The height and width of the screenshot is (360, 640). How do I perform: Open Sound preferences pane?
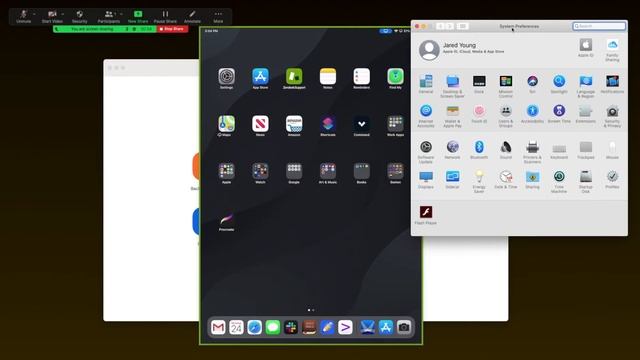tap(506, 149)
